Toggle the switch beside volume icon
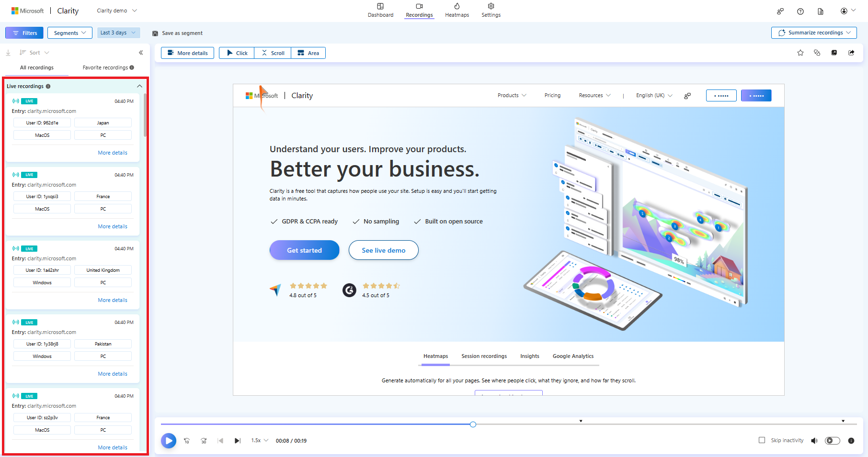Image resolution: width=868 pixels, height=457 pixels. coord(833,441)
